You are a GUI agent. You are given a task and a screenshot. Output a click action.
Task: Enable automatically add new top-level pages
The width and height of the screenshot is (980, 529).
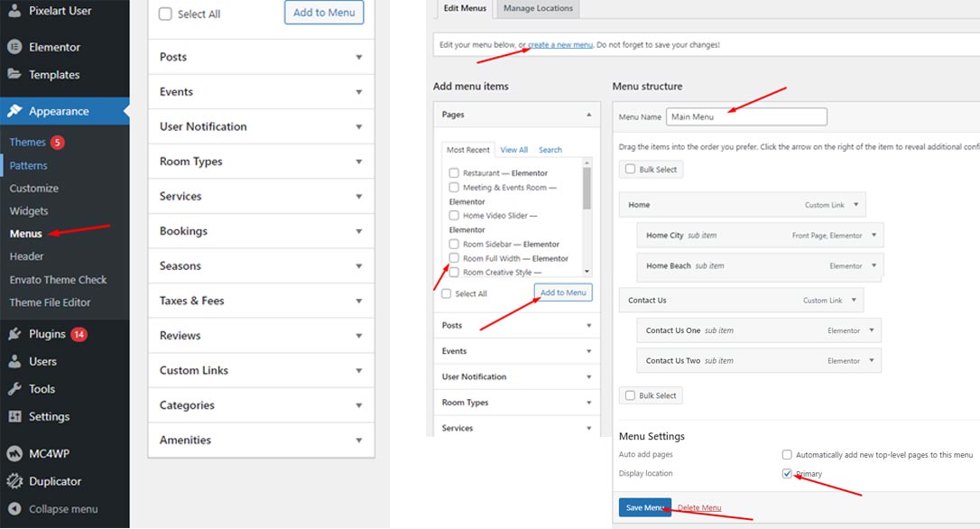[x=787, y=455]
